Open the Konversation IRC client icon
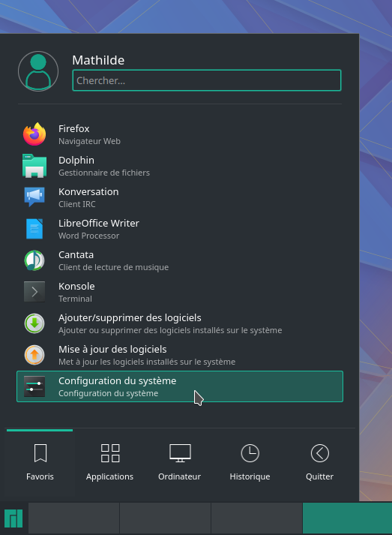This screenshot has height=535, width=392. coord(34,197)
